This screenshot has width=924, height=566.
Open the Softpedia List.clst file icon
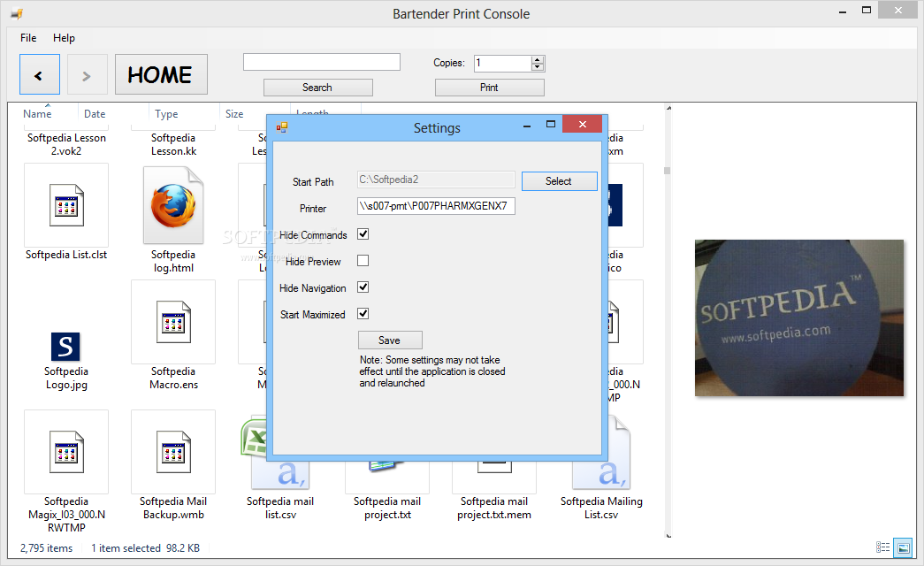click(x=66, y=206)
